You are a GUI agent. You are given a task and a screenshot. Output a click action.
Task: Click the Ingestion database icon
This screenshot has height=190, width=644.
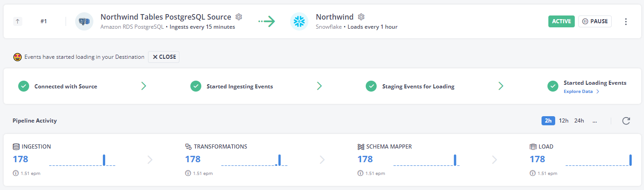point(16,147)
